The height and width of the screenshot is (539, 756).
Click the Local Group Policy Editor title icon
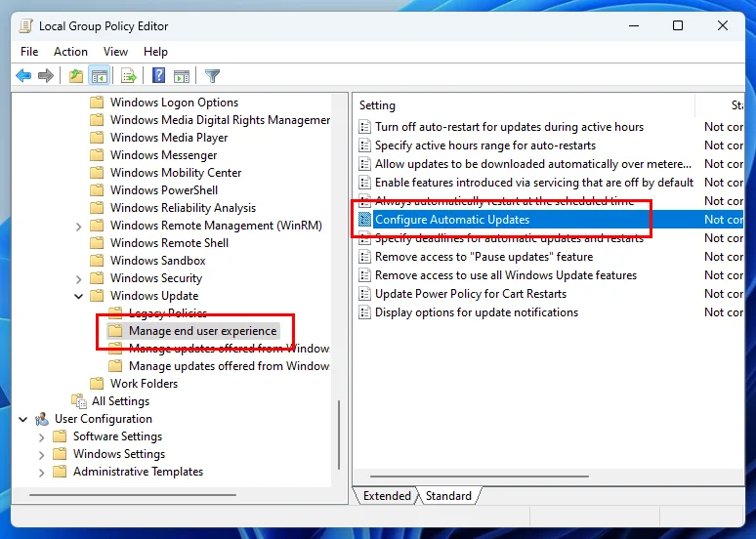(x=26, y=26)
